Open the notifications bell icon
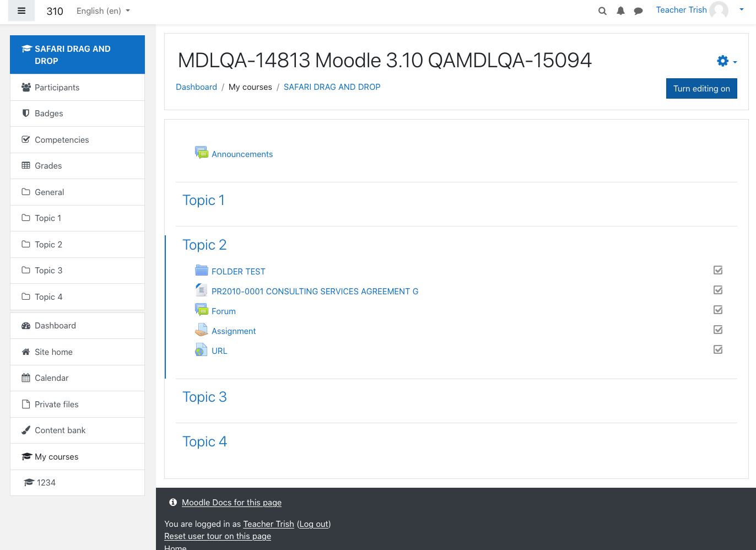 tap(620, 11)
